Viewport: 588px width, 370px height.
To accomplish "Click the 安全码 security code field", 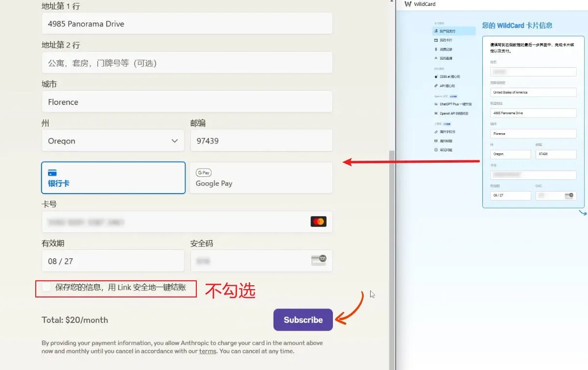I will (x=261, y=261).
